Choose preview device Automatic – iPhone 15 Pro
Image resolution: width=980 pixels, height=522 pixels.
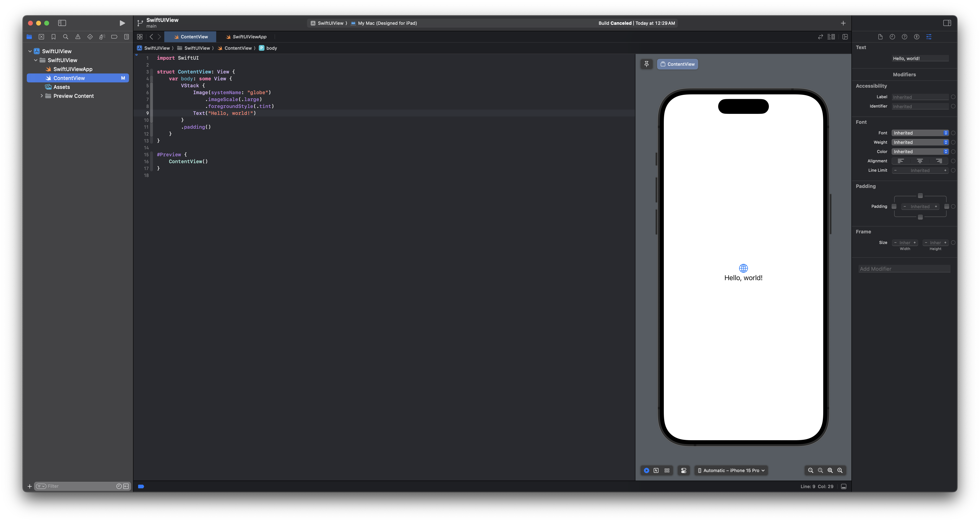point(731,470)
